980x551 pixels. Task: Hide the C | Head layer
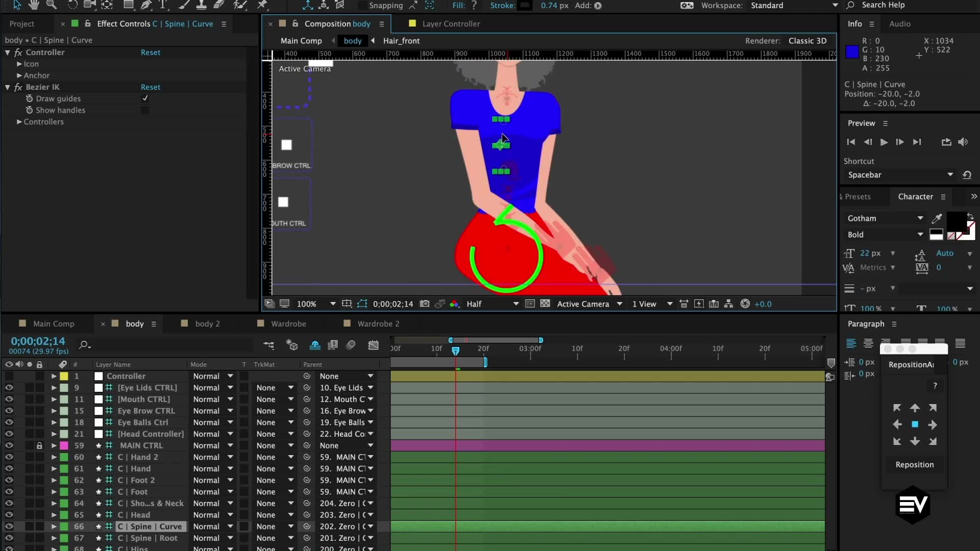(9, 515)
